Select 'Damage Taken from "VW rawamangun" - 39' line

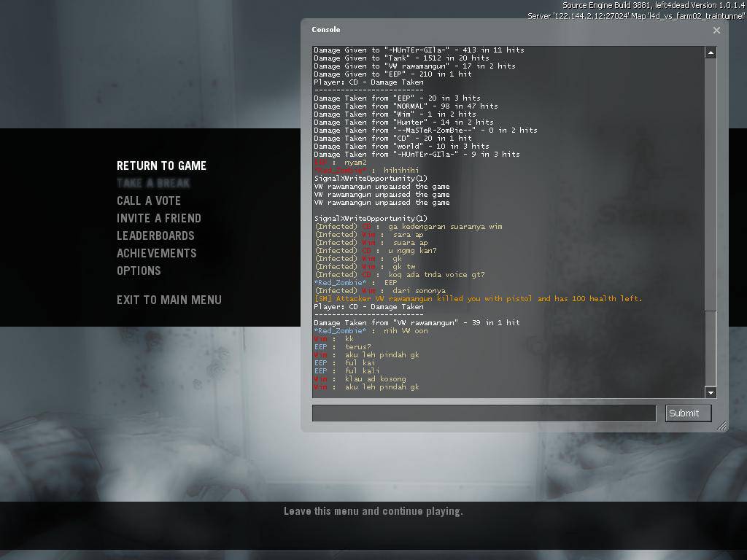(417, 323)
